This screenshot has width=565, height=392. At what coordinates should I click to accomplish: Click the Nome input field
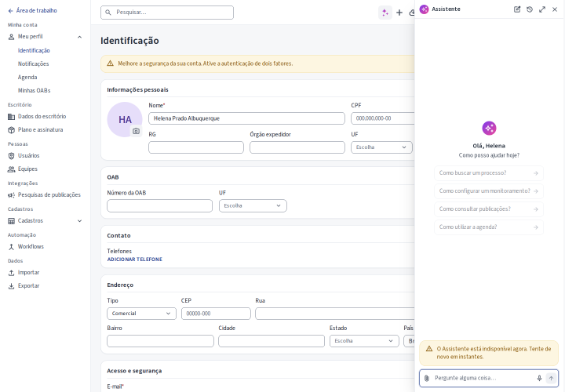[x=247, y=118]
